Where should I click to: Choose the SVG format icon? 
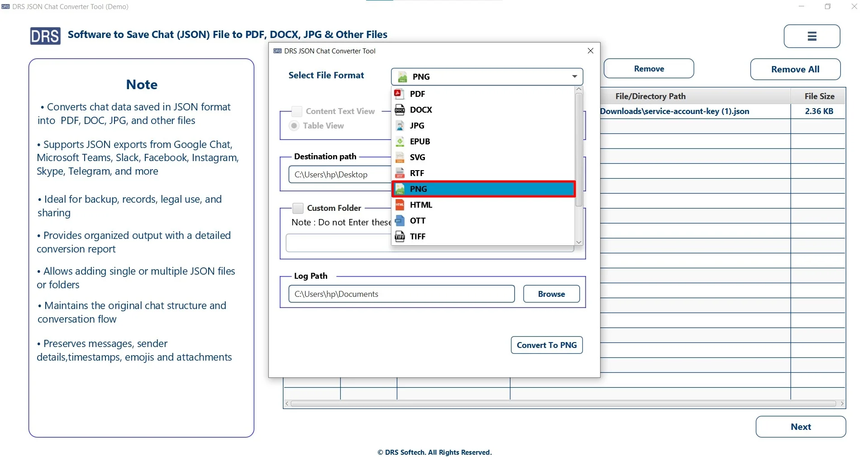pos(400,157)
